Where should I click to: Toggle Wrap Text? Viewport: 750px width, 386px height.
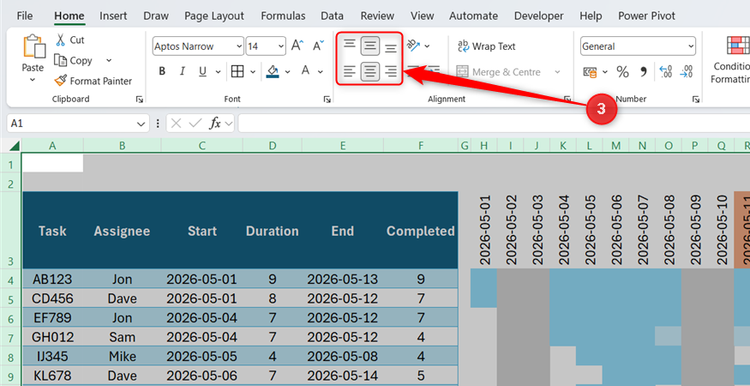point(486,46)
